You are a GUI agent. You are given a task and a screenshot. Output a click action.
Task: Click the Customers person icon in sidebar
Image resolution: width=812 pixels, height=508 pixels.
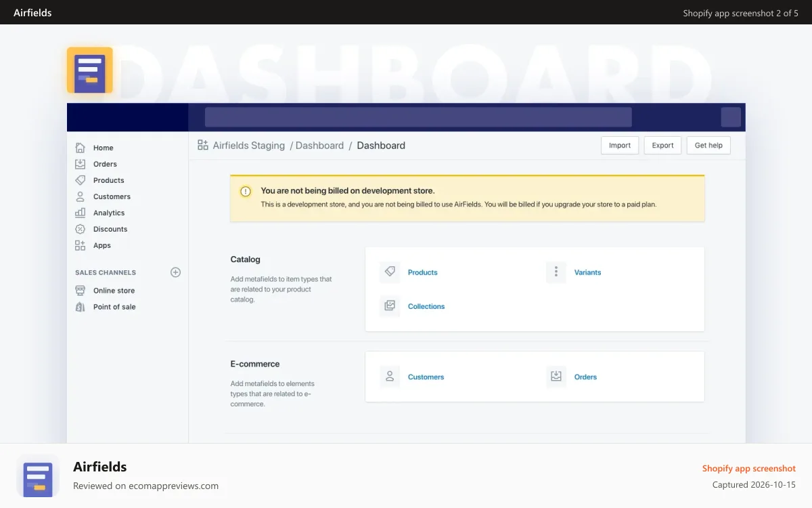click(80, 196)
